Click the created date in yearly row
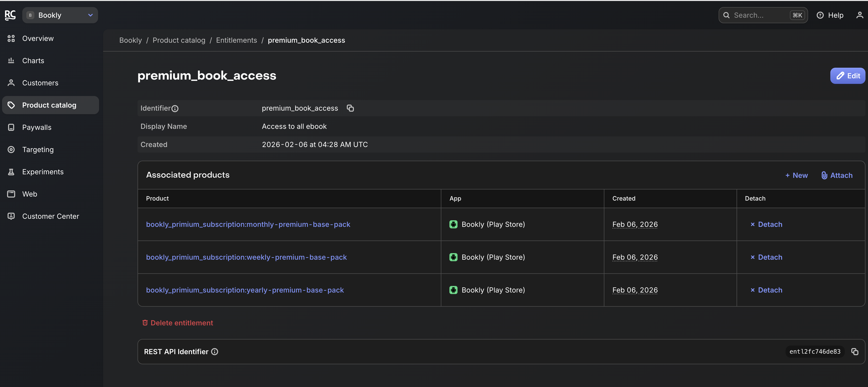868x387 pixels. (x=635, y=290)
